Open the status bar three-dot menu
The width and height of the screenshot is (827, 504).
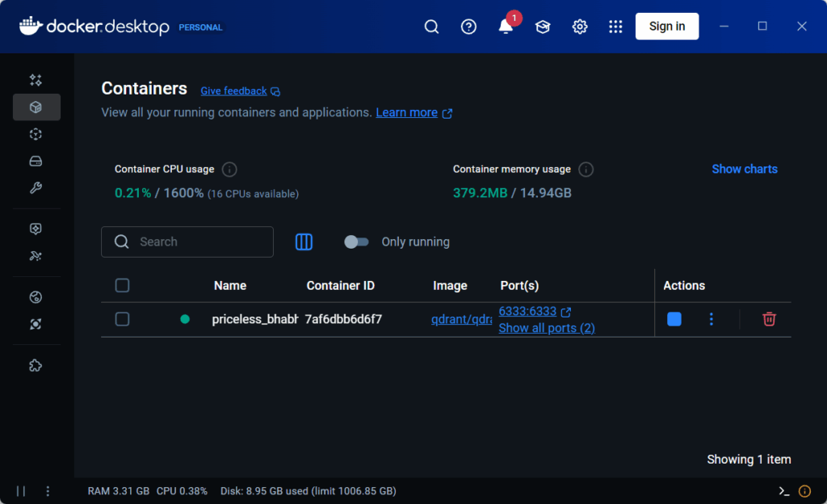point(48,491)
